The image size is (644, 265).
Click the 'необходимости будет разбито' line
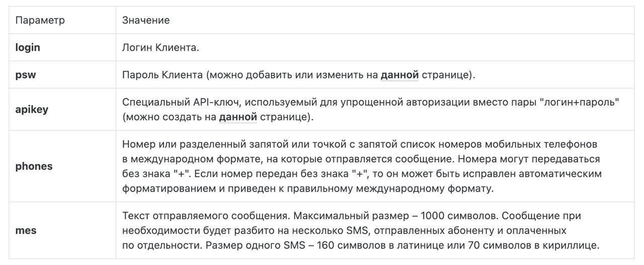click(344, 231)
